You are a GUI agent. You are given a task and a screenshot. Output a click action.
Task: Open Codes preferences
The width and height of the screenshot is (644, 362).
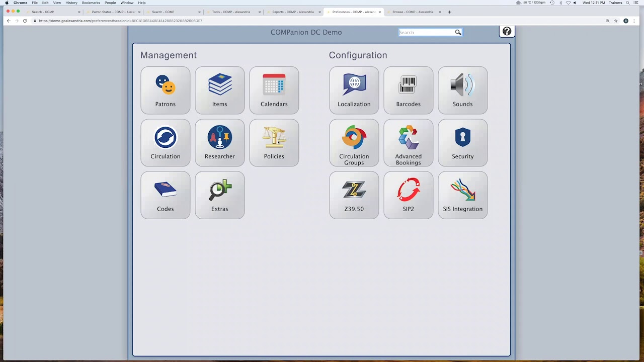pyautogui.click(x=166, y=195)
